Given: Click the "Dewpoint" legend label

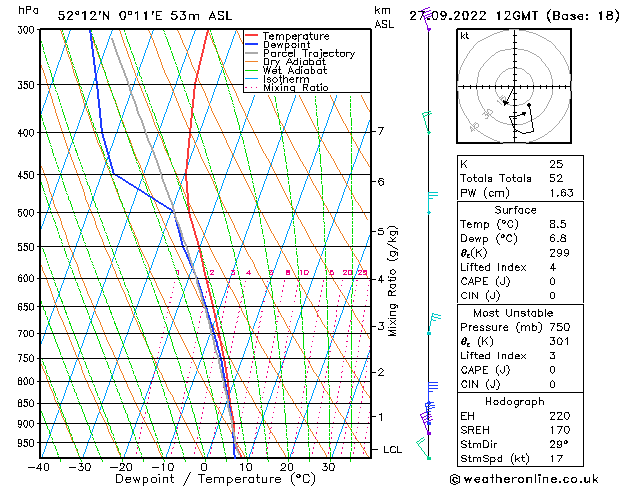Looking at the screenshot, I should coord(286,45).
